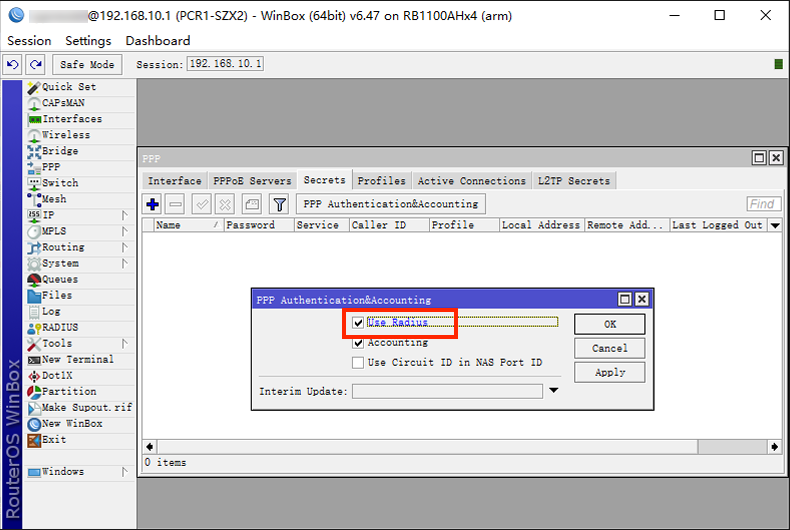
Task: Sort by the Profile column header
Action: tap(464, 225)
